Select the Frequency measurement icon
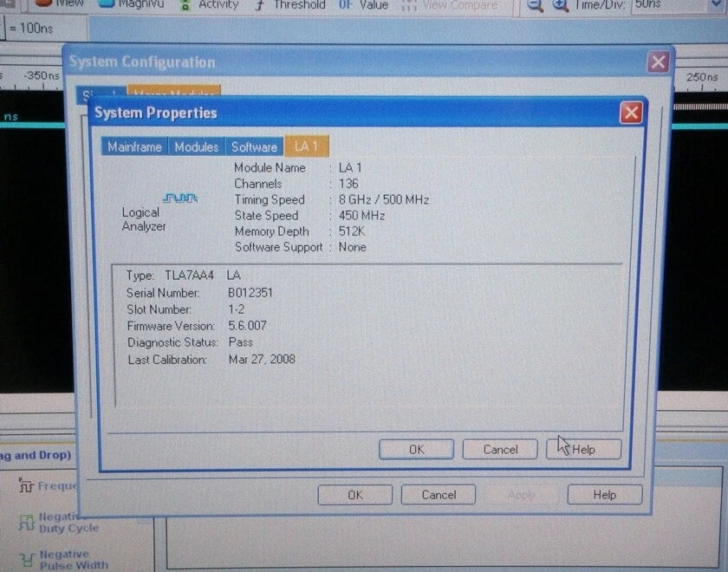The height and width of the screenshot is (572, 728). coord(26,485)
